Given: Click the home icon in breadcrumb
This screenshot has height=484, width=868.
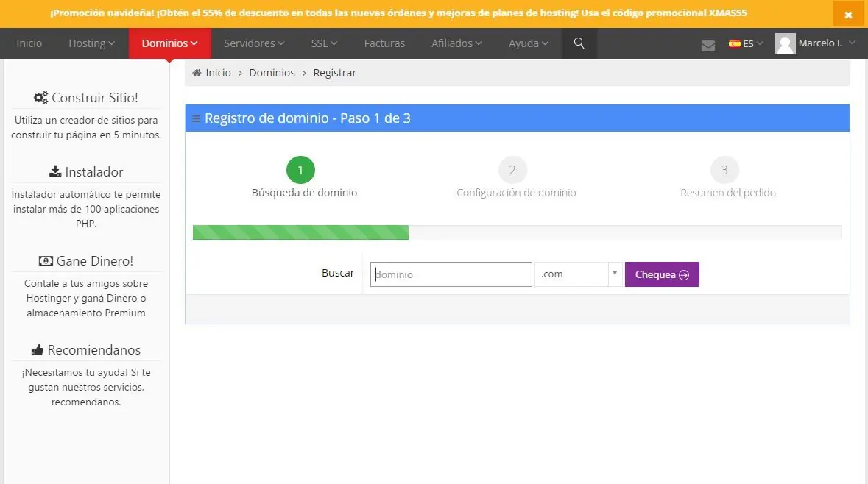Looking at the screenshot, I should click(x=197, y=73).
